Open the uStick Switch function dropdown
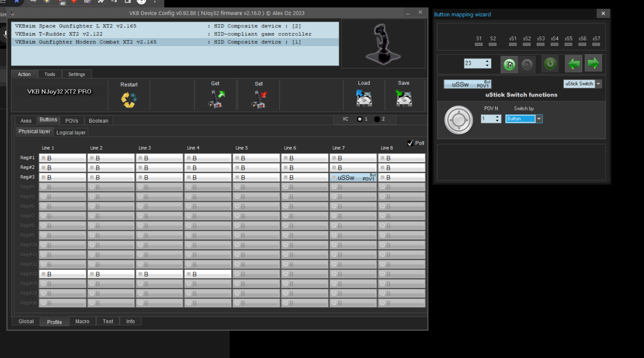644x358 pixels. tap(598, 84)
